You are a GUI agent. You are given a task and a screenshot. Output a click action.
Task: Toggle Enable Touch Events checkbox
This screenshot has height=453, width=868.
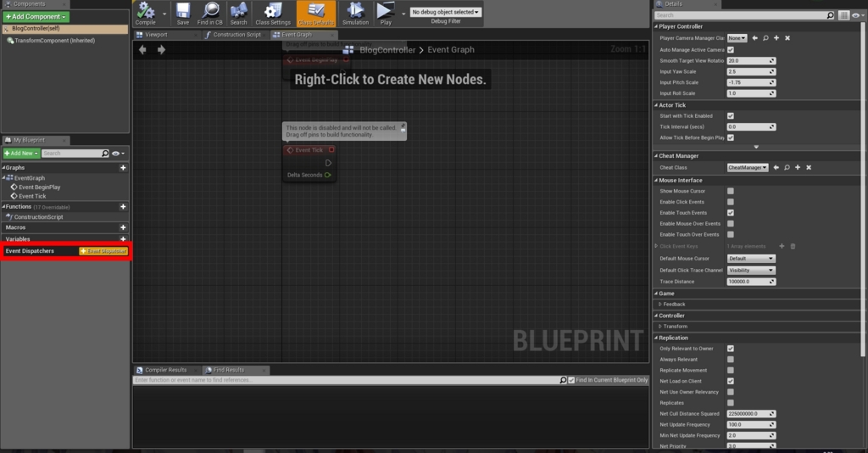(x=730, y=213)
